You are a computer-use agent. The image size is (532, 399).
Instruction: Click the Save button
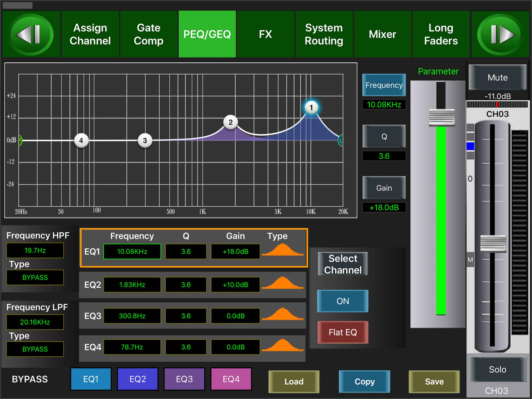[434, 381]
